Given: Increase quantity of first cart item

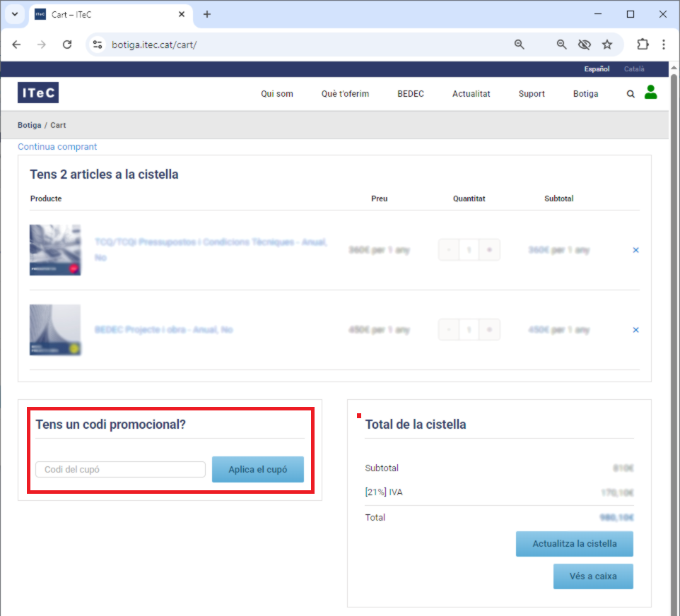Looking at the screenshot, I should pyautogui.click(x=489, y=250).
